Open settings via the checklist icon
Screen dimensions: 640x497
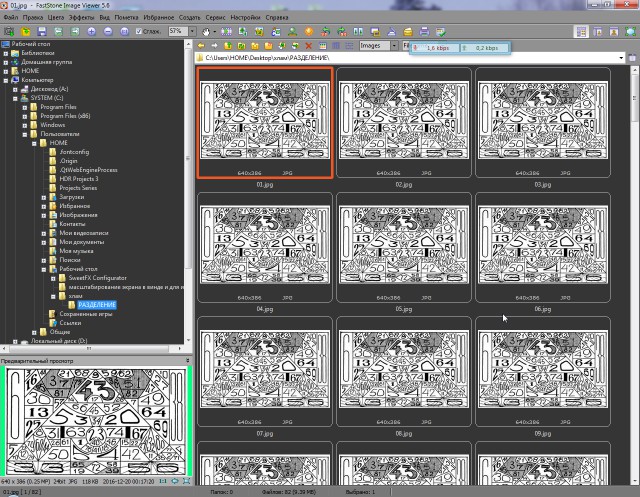(440, 31)
